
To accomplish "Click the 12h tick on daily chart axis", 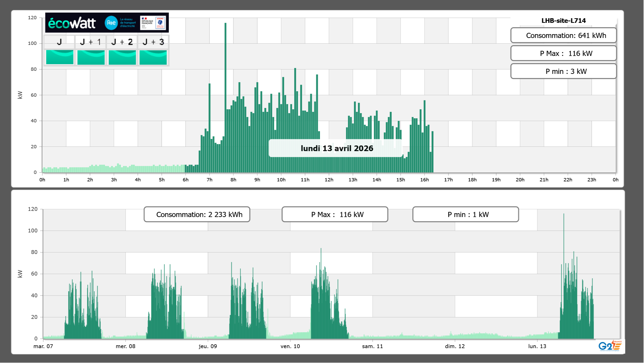I will pyautogui.click(x=329, y=180).
